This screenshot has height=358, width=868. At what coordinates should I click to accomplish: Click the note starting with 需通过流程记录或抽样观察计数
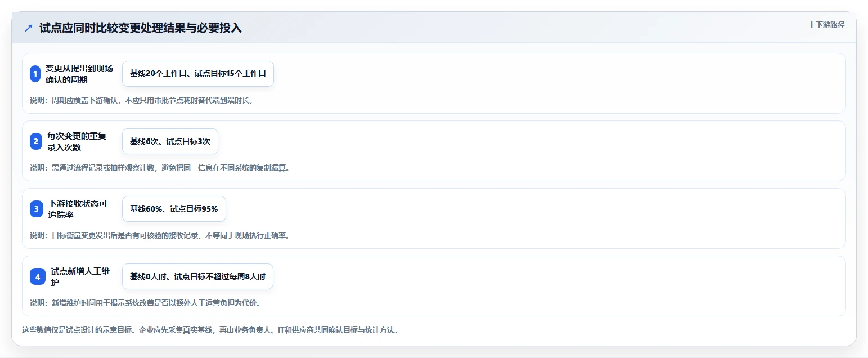[160, 168]
